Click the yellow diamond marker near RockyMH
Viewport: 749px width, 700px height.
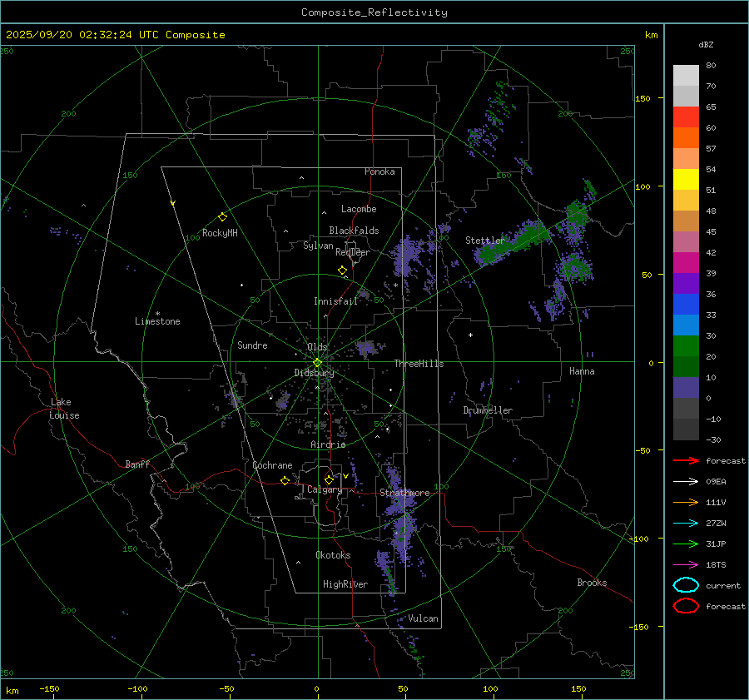(x=222, y=216)
